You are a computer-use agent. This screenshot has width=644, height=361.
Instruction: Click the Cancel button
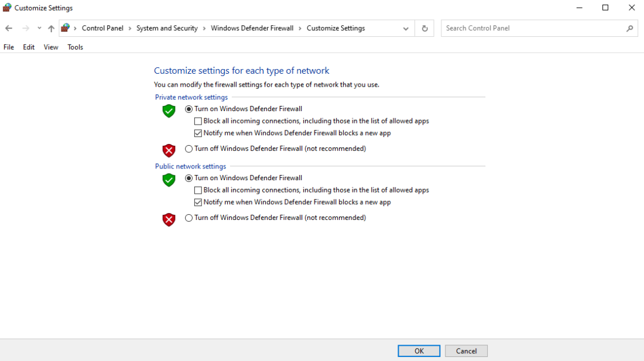pos(466,350)
